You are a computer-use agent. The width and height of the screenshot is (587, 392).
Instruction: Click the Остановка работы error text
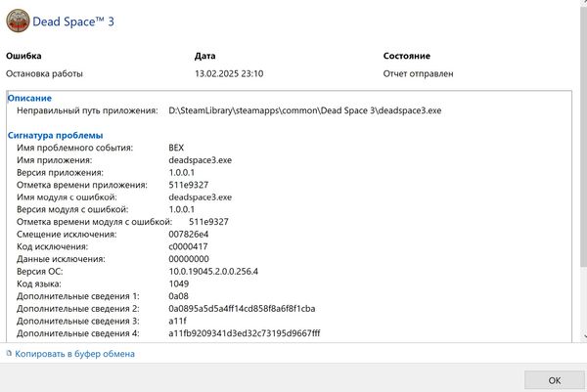44,73
